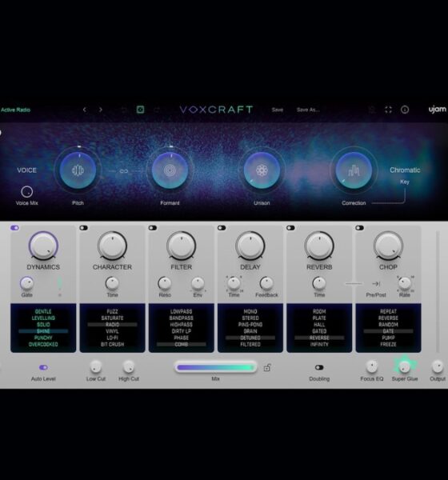Image resolution: width=448 pixels, height=480 pixels.
Task: Toggle the Doubling switch
Action: click(319, 367)
